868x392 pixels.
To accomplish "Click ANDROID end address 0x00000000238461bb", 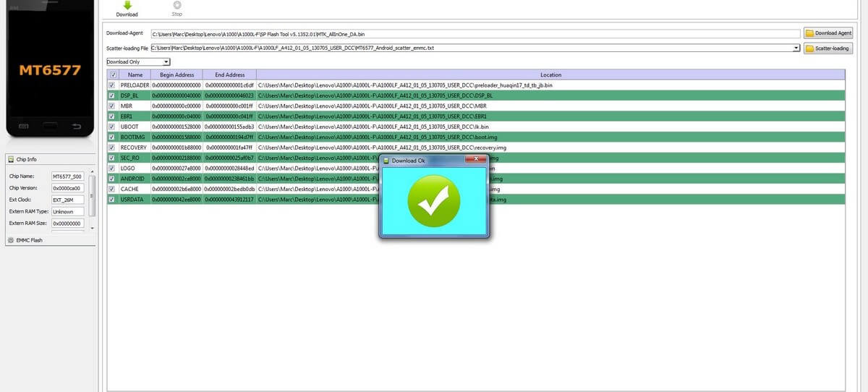I will pyautogui.click(x=230, y=179).
